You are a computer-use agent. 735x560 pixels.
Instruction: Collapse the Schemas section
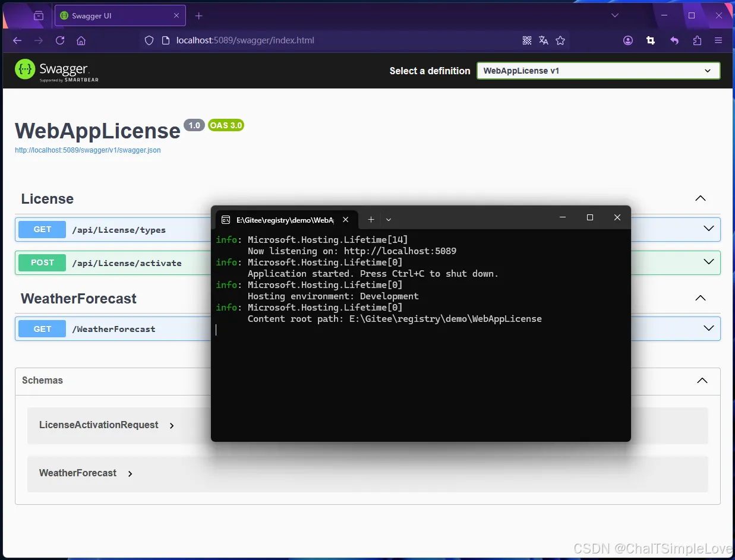[x=702, y=380]
